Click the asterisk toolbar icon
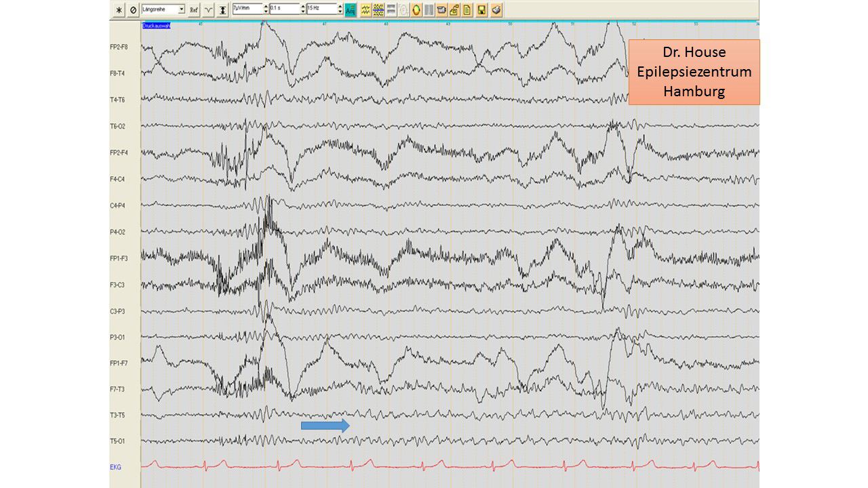This screenshot has width=868, height=488. (x=119, y=9)
